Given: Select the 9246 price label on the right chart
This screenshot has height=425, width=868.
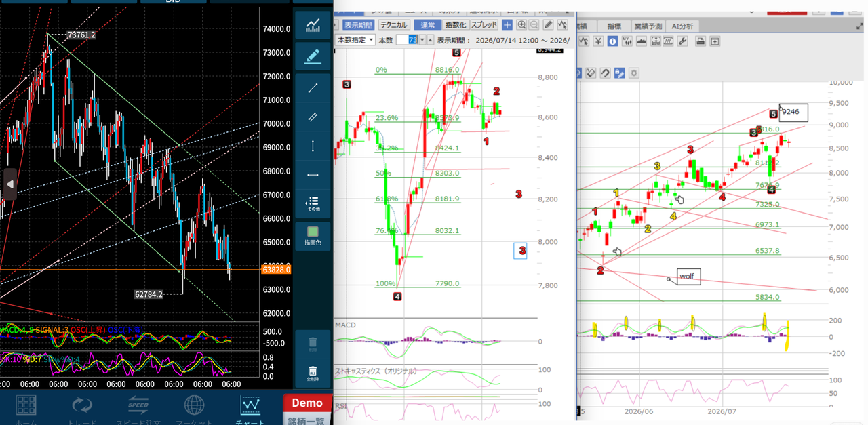Looking at the screenshot, I should click(x=793, y=113).
